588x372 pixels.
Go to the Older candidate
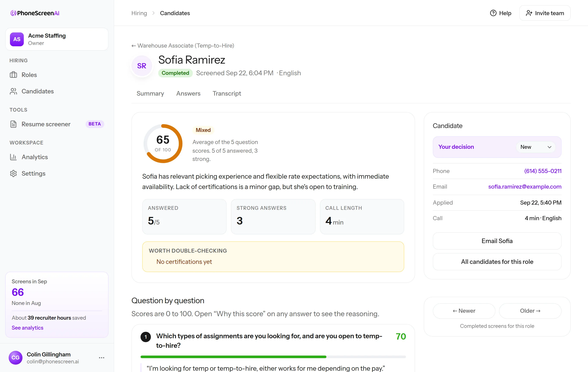[530, 311]
